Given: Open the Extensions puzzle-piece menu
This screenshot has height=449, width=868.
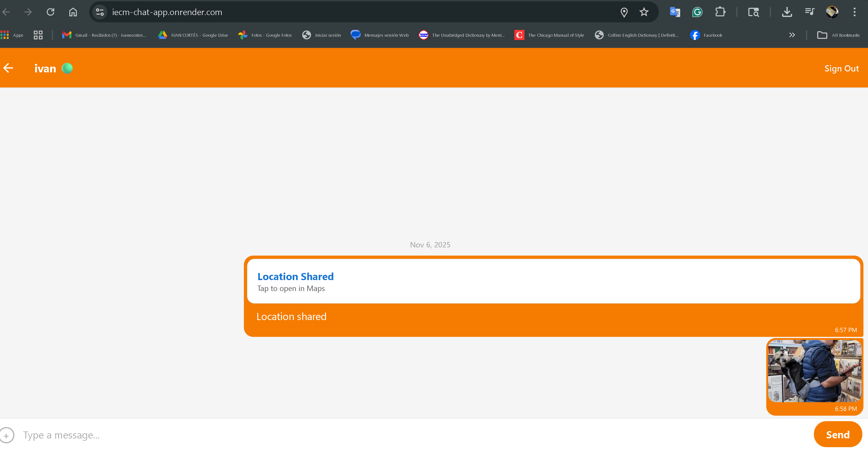Looking at the screenshot, I should point(720,12).
